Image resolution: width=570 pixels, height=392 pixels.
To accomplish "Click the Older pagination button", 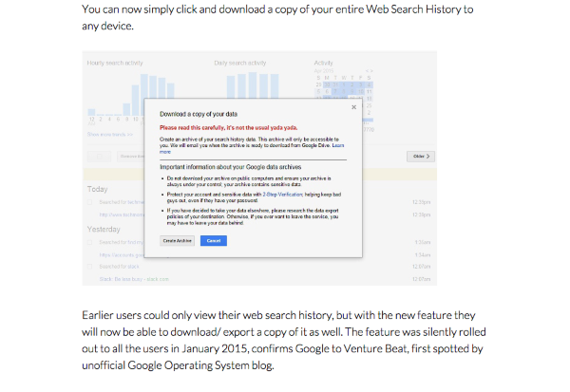I will click(419, 156).
